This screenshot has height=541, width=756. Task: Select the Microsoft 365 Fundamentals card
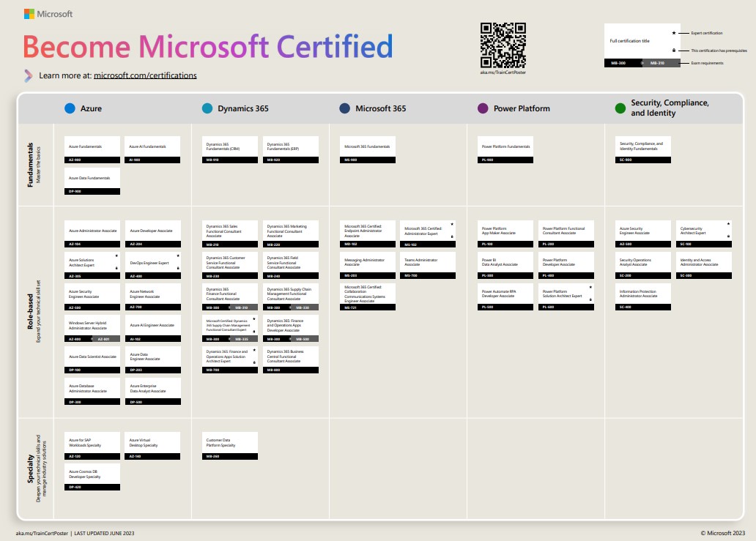[368, 150]
